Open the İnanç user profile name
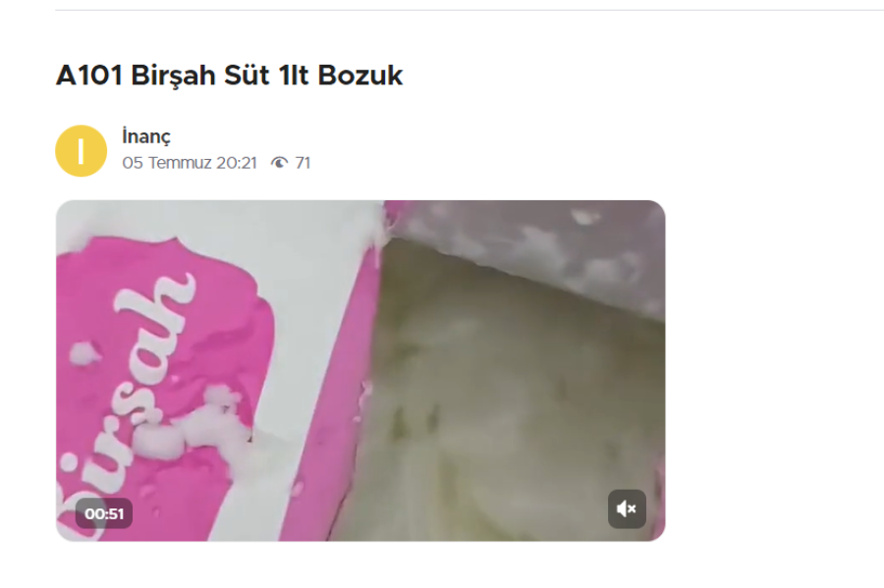884x588 pixels. [x=146, y=135]
